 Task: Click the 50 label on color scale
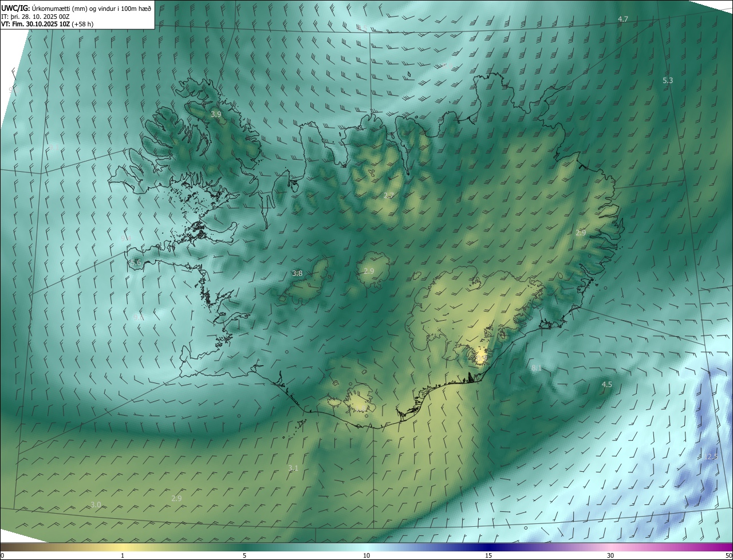(x=728, y=556)
